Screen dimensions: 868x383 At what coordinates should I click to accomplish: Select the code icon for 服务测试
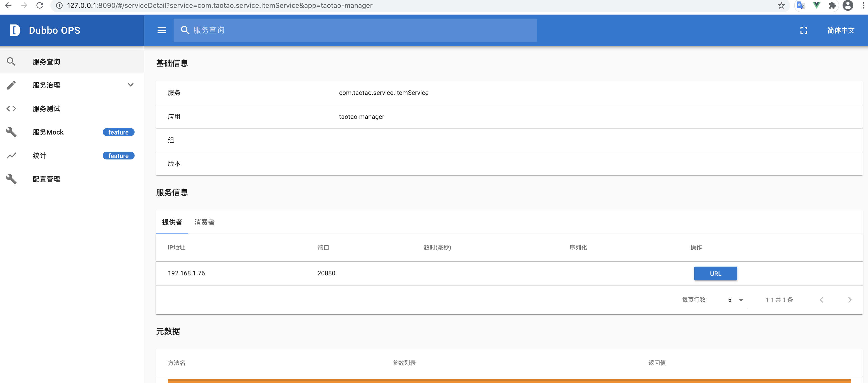(x=11, y=108)
